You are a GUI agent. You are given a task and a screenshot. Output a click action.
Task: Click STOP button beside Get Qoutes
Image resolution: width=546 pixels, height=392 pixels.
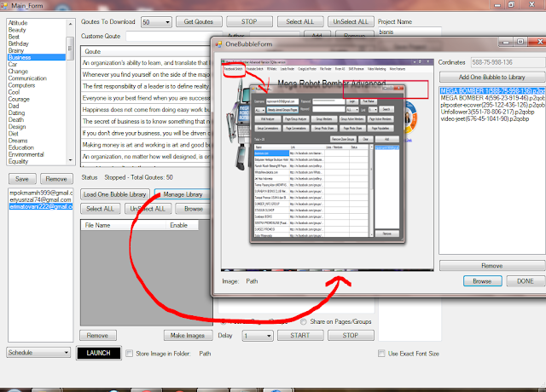(249, 21)
